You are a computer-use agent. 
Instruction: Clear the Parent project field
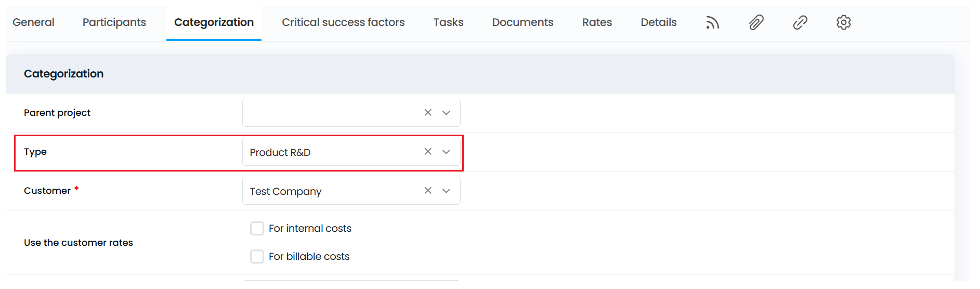[428, 113]
